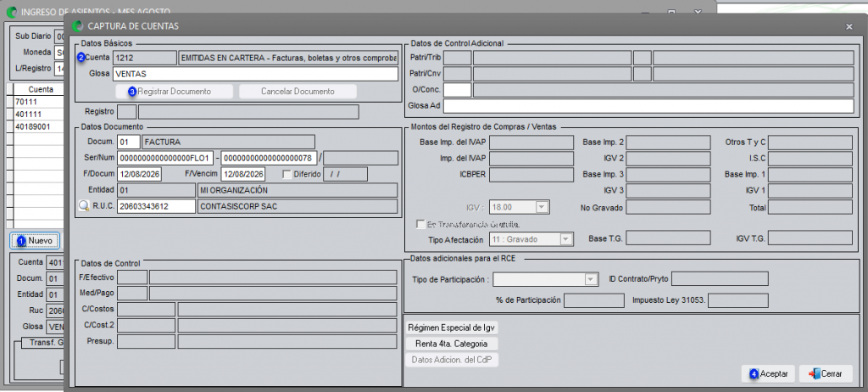Click the O/Conc. code field
Viewport: 868px width, 392px height.
pos(457,90)
